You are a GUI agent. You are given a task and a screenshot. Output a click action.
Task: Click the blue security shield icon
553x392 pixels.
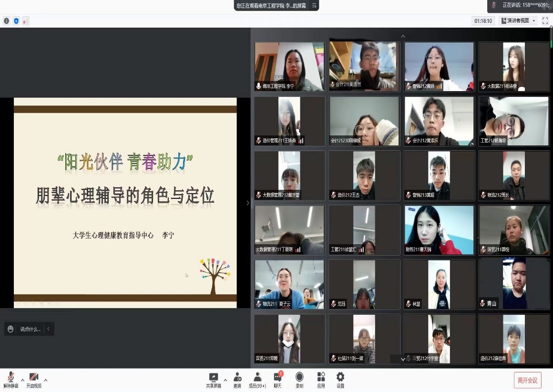[16, 21]
